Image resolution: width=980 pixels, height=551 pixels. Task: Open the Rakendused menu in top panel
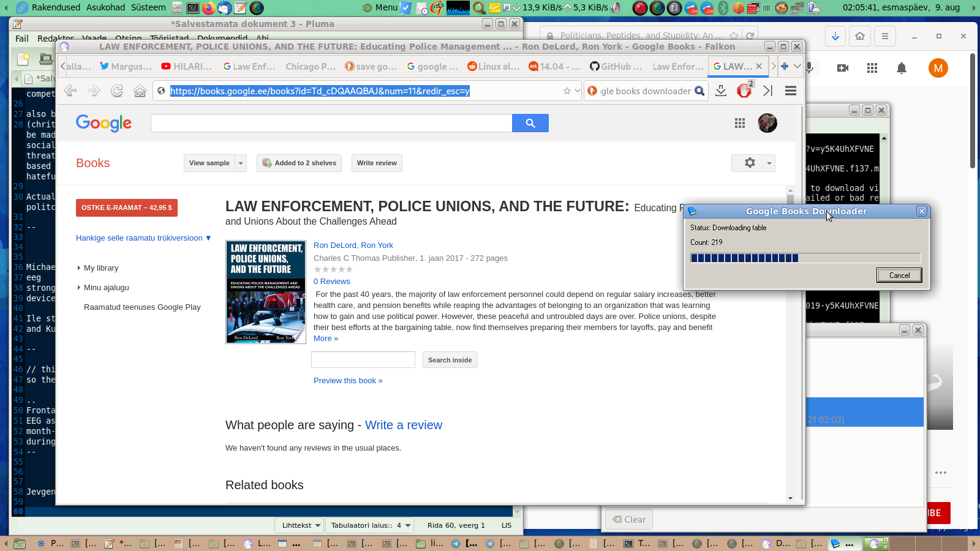[56, 7]
